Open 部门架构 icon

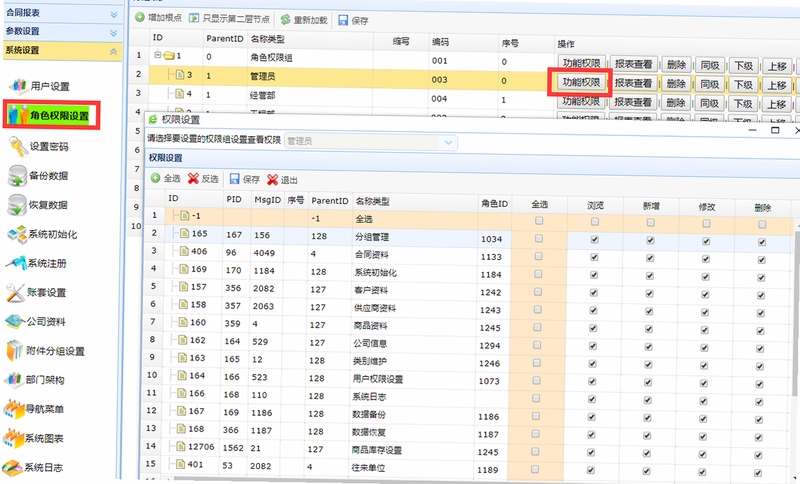coord(13,380)
